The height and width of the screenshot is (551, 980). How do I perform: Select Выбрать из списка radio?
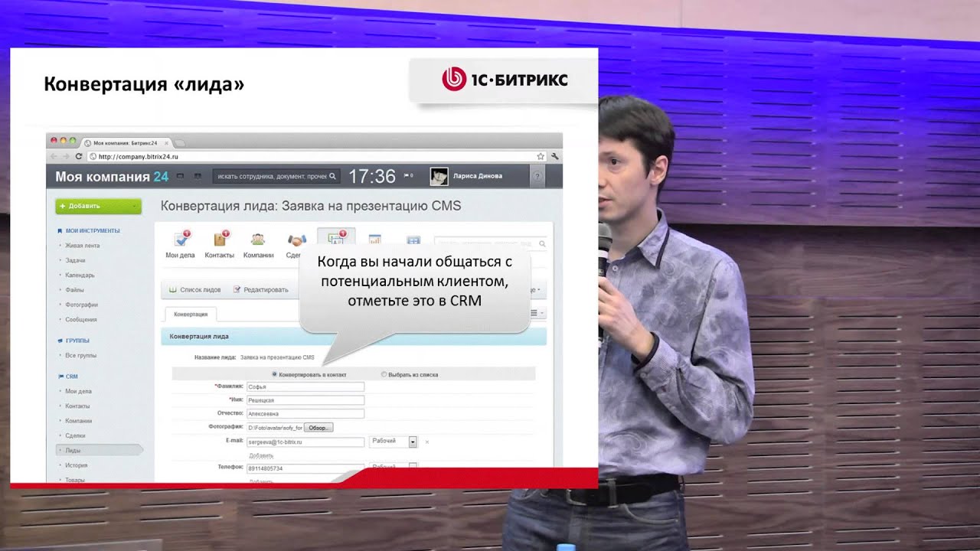pyautogui.click(x=384, y=374)
